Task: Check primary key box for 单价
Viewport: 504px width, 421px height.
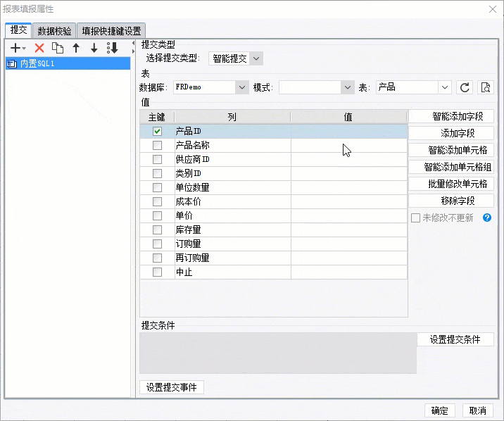Action: 157,215
